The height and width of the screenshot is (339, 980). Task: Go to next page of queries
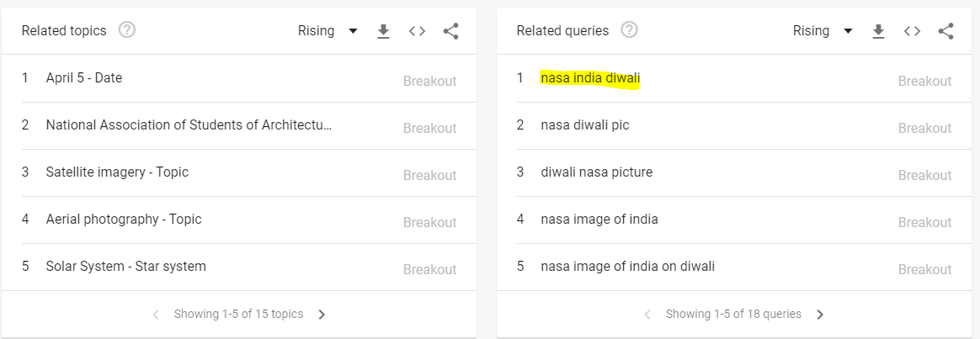pyautogui.click(x=821, y=315)
